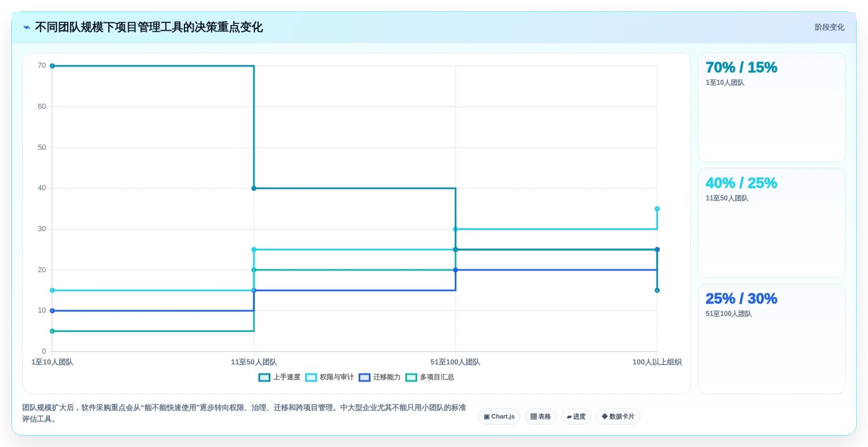Toggle the 上手速度 legend item
Image resolution: width=868 pixels, height=447 pixels.
click(279, 377)
